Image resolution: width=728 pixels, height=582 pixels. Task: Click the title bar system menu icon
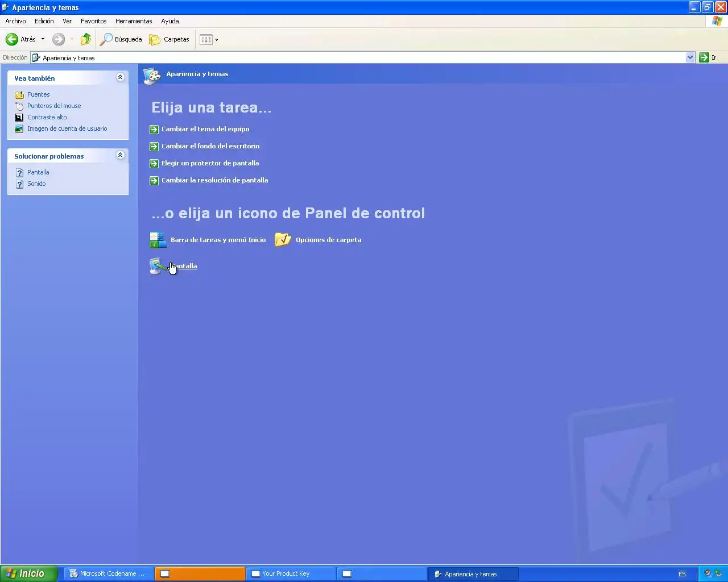[x=6, y=7]
